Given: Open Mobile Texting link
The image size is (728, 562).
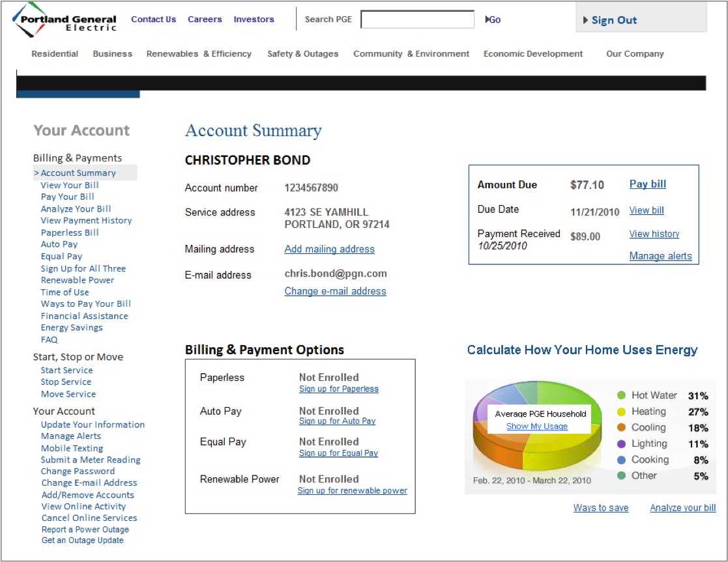Looking at the screenshot, I should pyautogui.click(x=72, y=448).
